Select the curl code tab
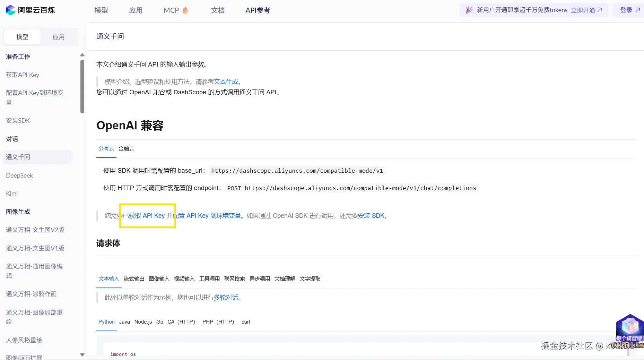 click(x=246, y=322)
